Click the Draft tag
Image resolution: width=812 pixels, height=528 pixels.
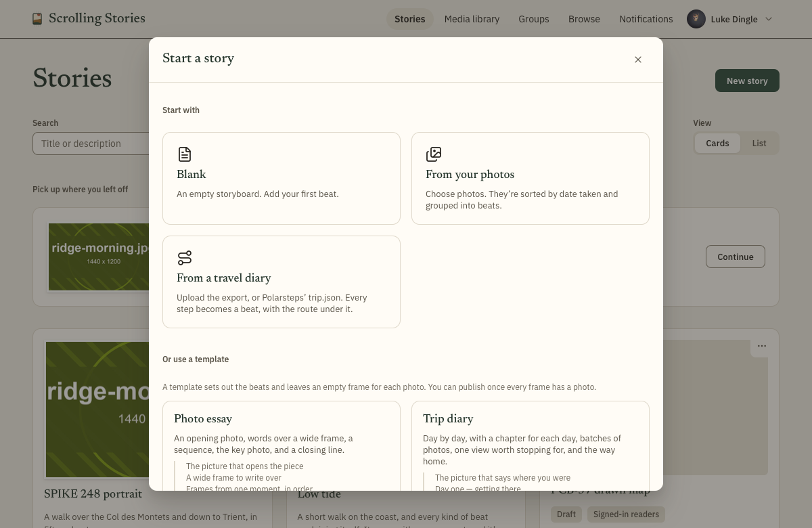pyautogui.click(x=566, y=514)
